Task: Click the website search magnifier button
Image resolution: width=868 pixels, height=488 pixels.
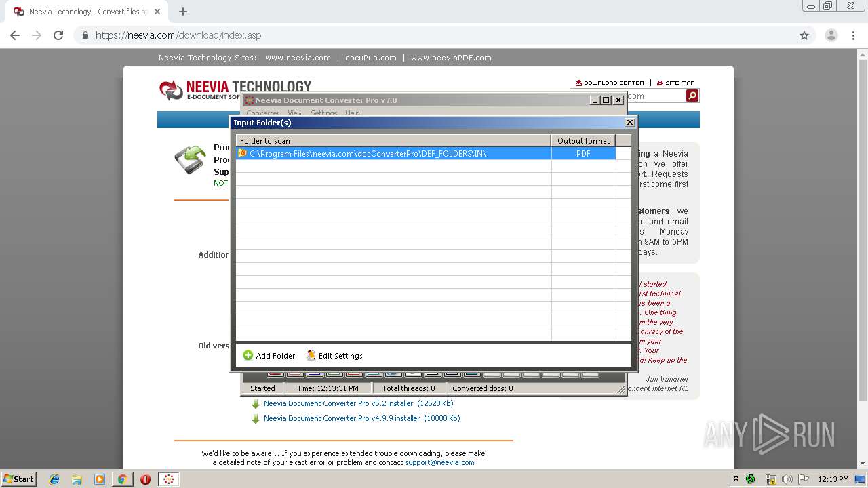Action: tap(692, 96)
